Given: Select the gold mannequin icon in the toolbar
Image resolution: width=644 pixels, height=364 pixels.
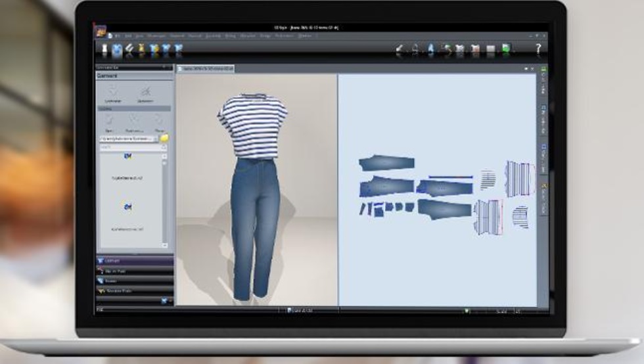Looking at the screenshot, I should [141, 49].
